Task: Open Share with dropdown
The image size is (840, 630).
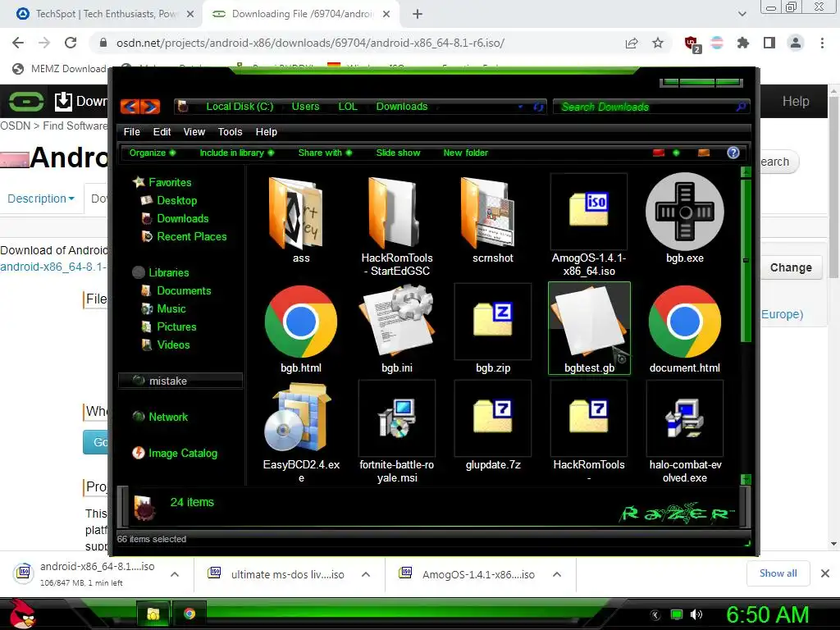Action: pyautogui.click(x=325, y=153)
